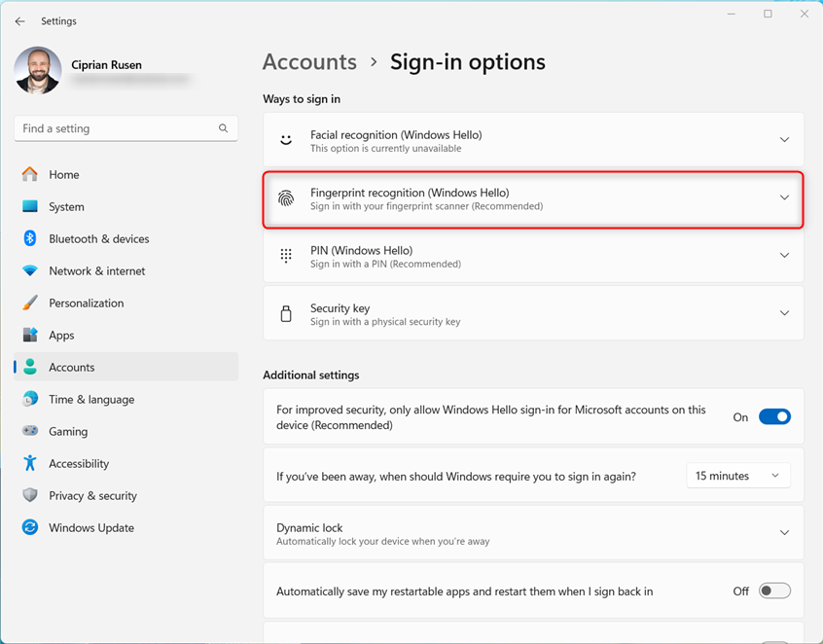Image resolution: width=823 pixels, height=644 pixels.
Task: Go to System settings label
Action: coord(67,207)
